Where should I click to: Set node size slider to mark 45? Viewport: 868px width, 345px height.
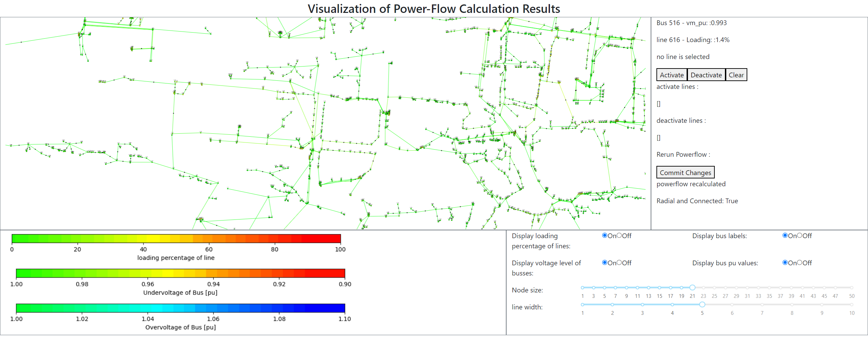(824, 288)
